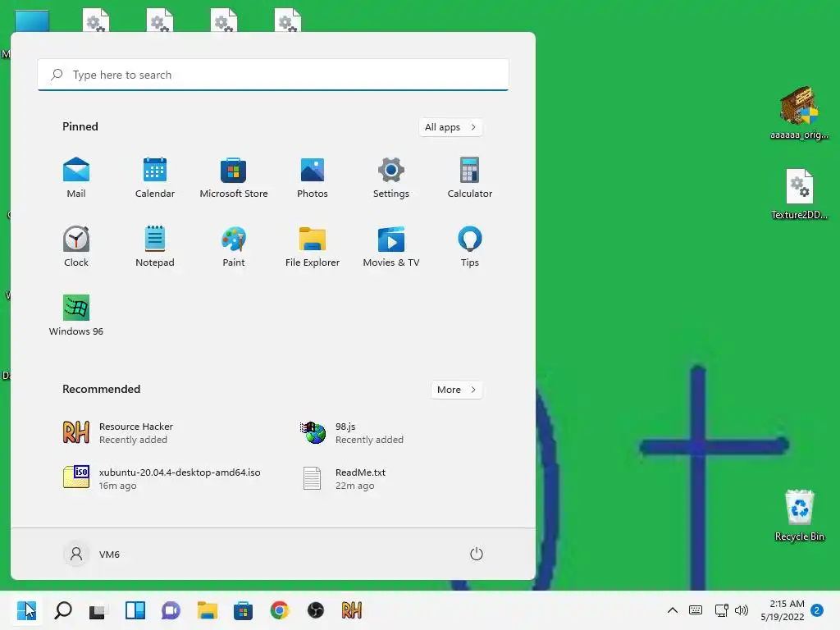
Task: Open File Explorer on the taskbar
Action: point(208,610)
